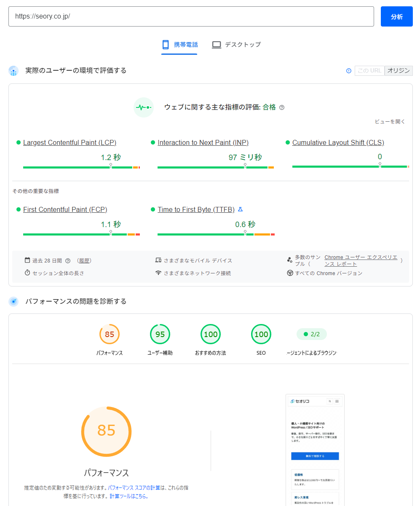This screenshot has width=420, height=506.
Task: Click the URL input field with seory.co.jp
Action: point(191,16)
